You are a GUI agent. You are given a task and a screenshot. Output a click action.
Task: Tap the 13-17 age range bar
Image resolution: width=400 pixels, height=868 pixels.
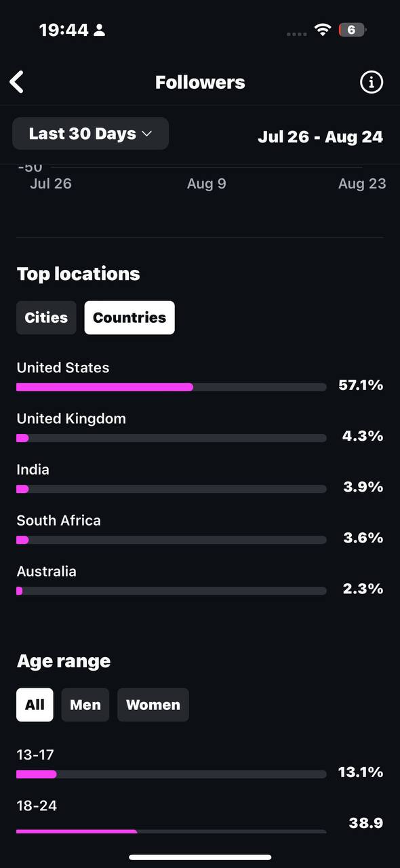coord(172,774)
